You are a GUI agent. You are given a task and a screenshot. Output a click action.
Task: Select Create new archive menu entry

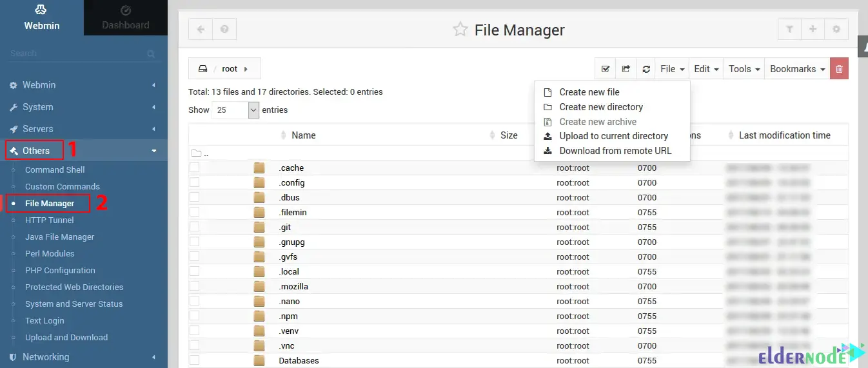click(612, 122)
